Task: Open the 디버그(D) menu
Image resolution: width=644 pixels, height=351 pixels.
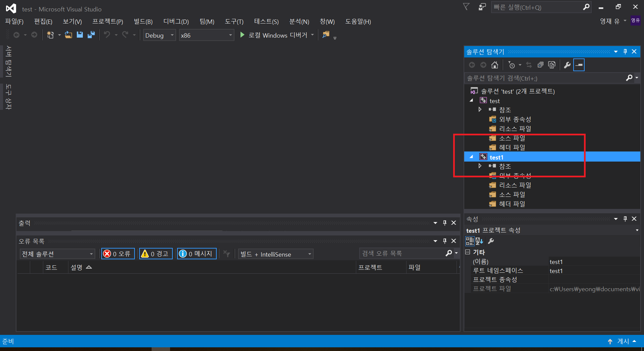Action: [176, 21]
